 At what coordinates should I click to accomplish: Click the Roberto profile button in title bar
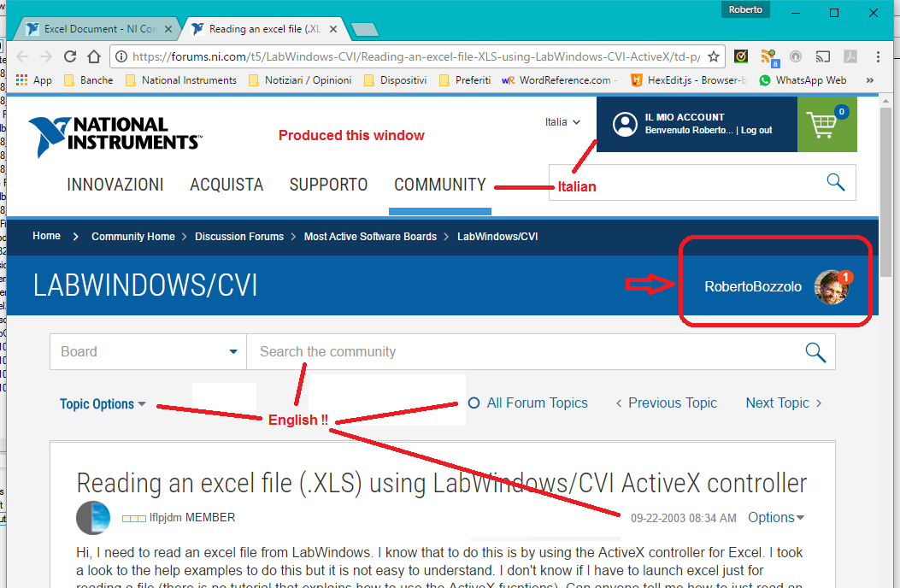[x=745, y=9]
